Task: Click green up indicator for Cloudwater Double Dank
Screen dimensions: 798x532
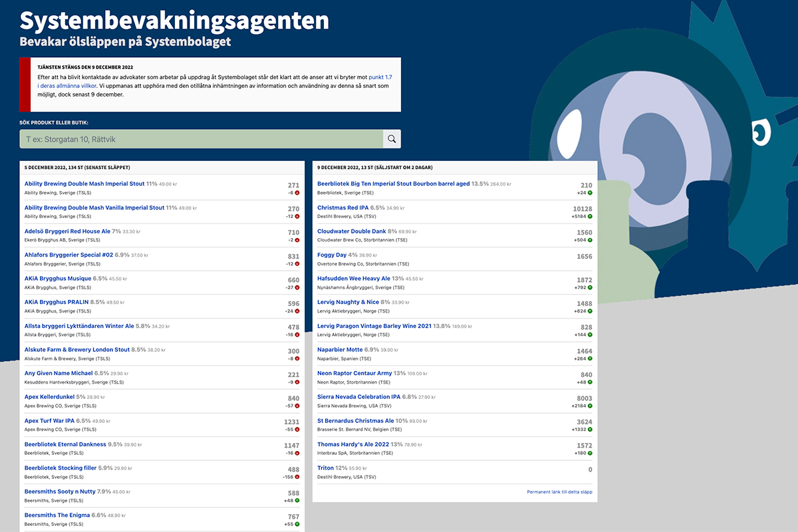Action: tap(590, 240)
